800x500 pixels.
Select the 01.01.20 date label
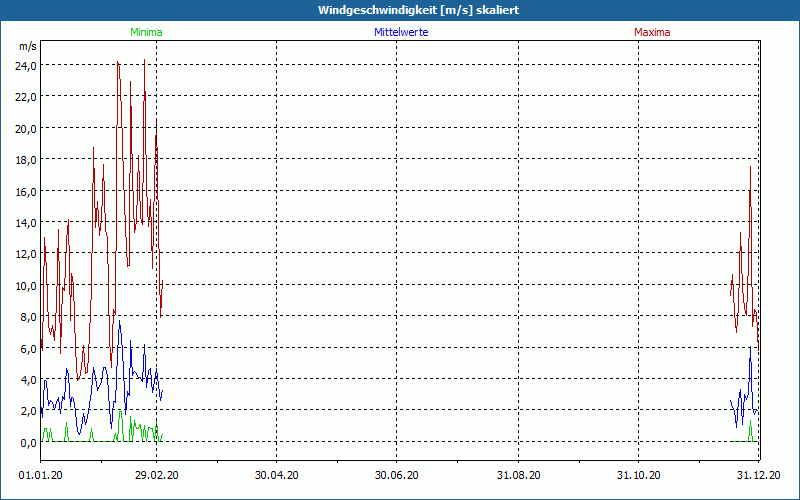[39, 476]
